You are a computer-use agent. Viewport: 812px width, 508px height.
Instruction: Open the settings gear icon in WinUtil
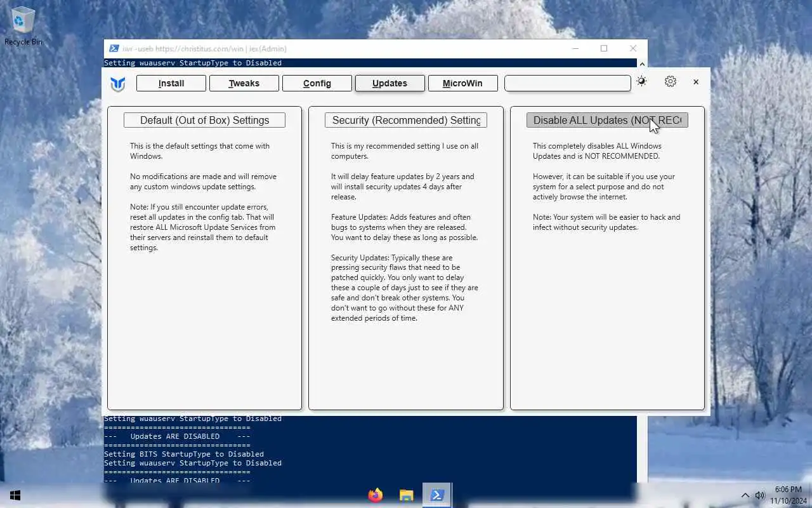pyautogui.click(x=671, y=81)
